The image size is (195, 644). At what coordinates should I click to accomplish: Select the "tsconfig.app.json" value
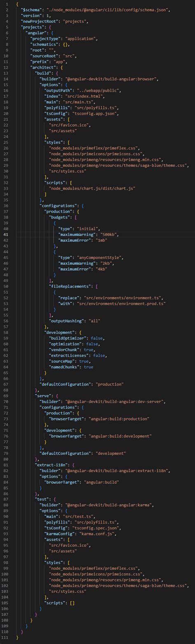[x=95, y=113]
